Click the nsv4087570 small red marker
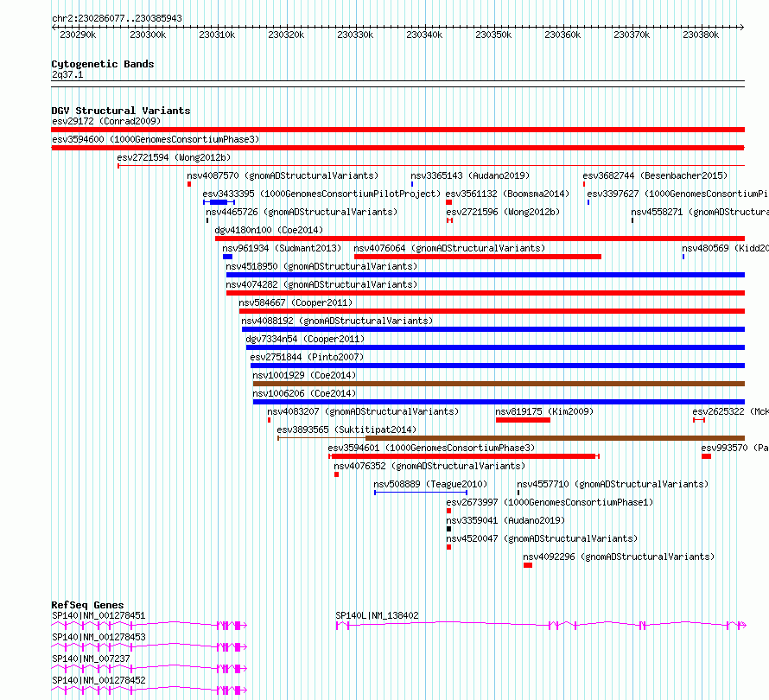This screenshot has width=769, height=700. point(189,184)
